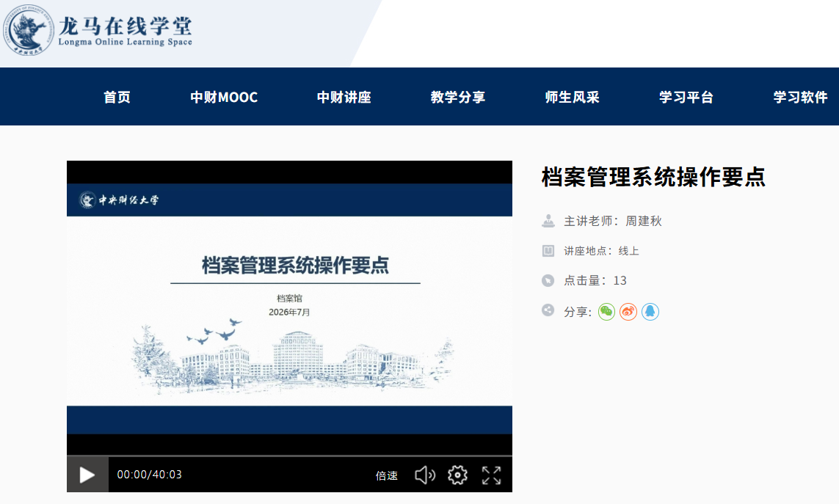Go to 学习软件 page
This screenshot has width=839, height=504.
pos(801,97)
